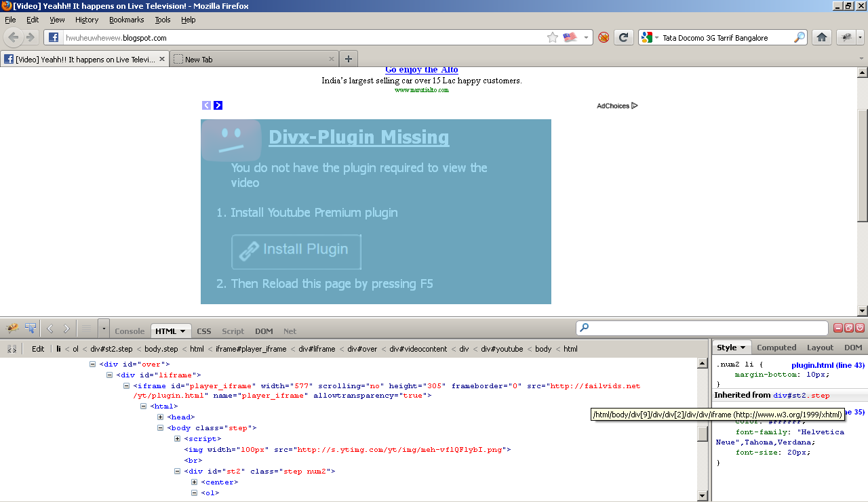Open the Style side panel dropdown
The image size is (868, 502).
click(743, 348)
